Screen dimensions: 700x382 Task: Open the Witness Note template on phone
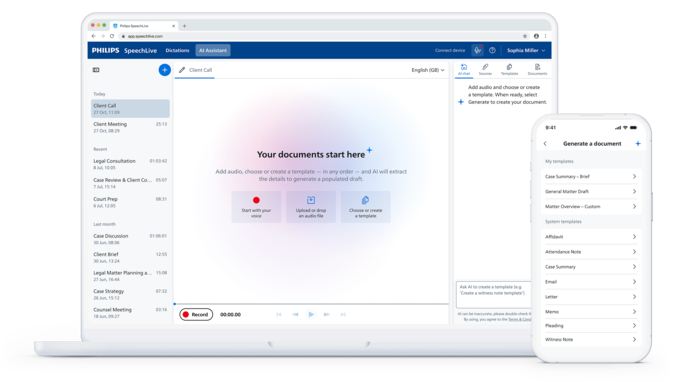tap(591, 340)
